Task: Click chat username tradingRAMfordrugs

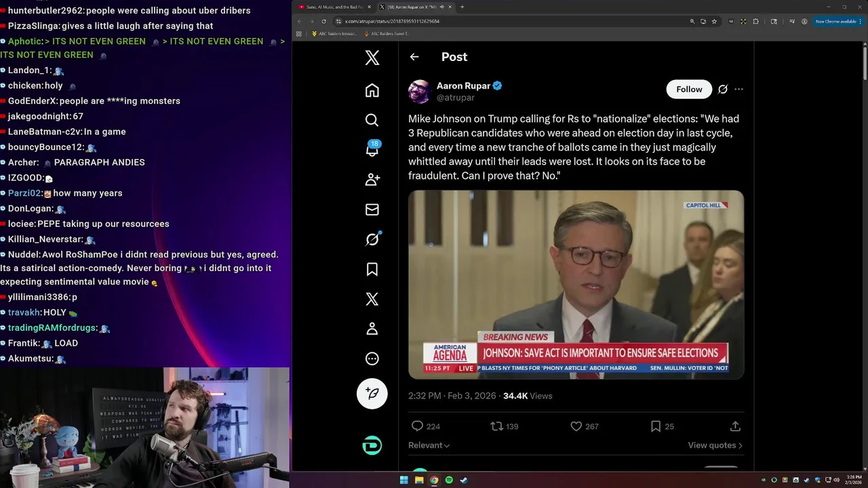Action: pyautogui.click(x=52, y=328)
